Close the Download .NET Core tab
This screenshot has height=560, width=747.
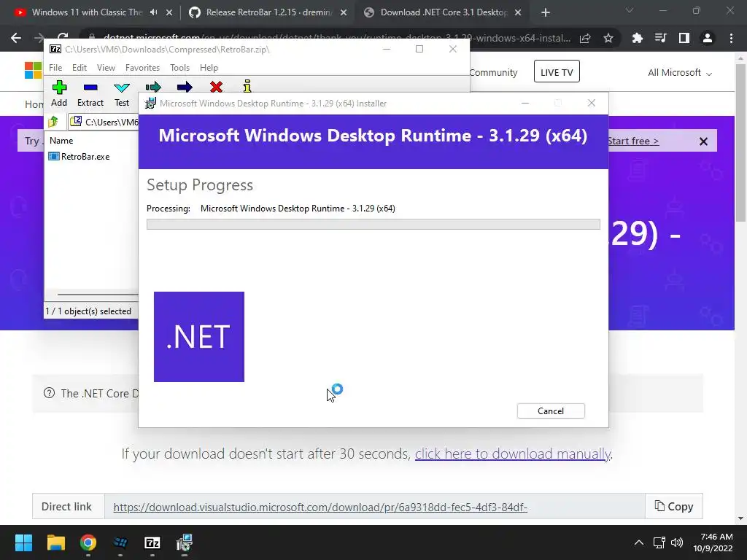[x=518, y=13]
